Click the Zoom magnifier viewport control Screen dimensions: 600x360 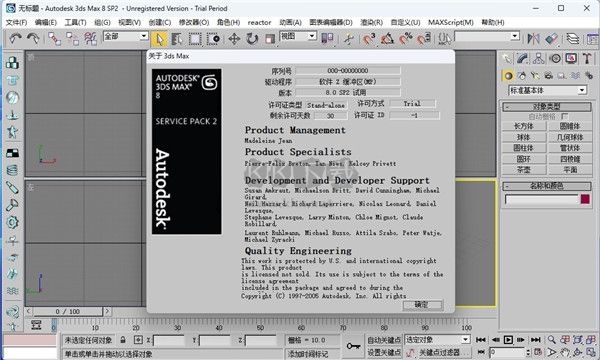pyautogui.click(x=551, y=339)
